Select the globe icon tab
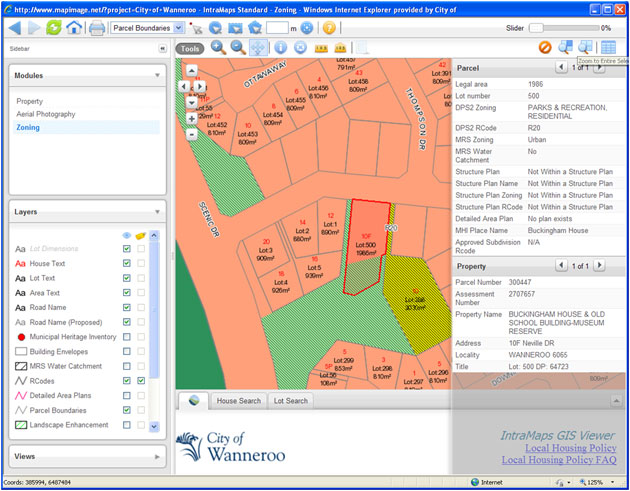Screen dimensions: 630x491 pos(194,400)
